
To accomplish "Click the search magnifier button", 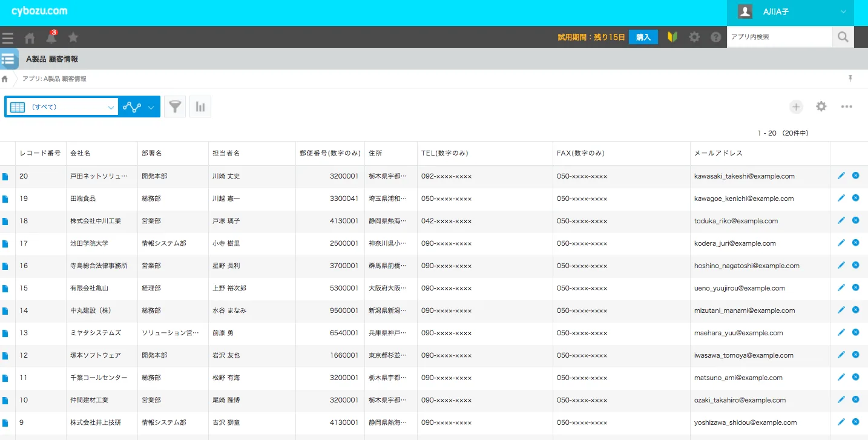I will coord(843,37).
